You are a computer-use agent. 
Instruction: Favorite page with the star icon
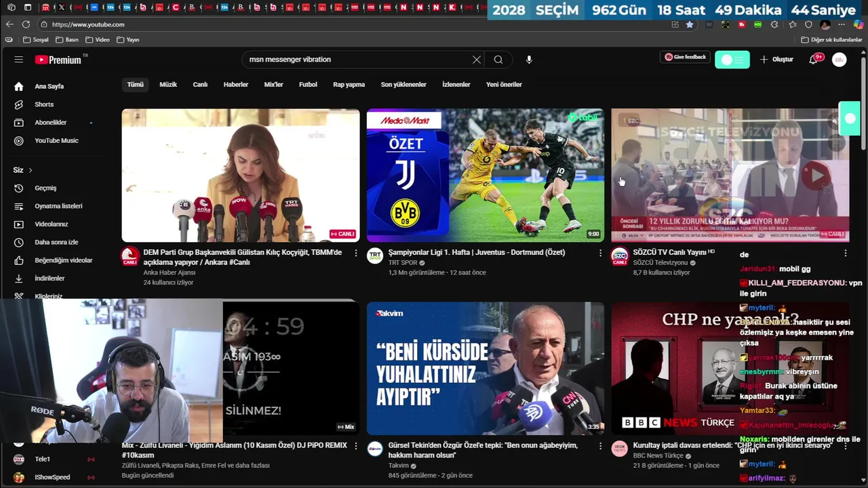(x=690, y=24)
